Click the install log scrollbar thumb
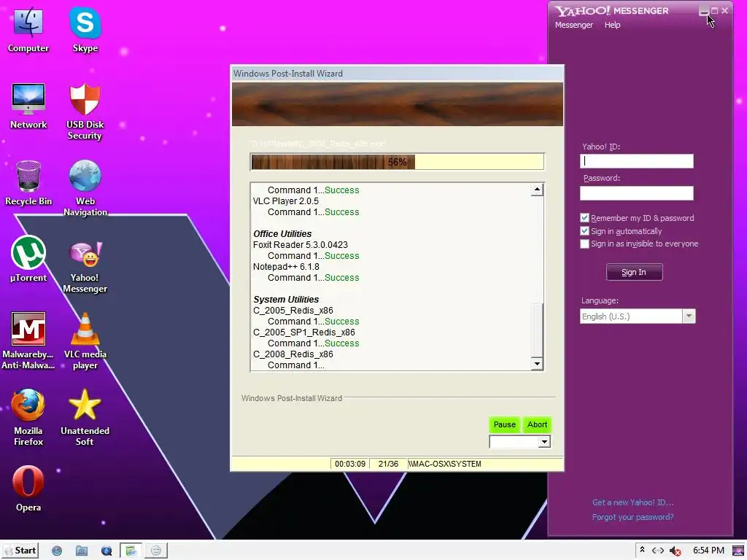Screen dimensions: 747x560 pyautogui.click(x=537, y=330)
